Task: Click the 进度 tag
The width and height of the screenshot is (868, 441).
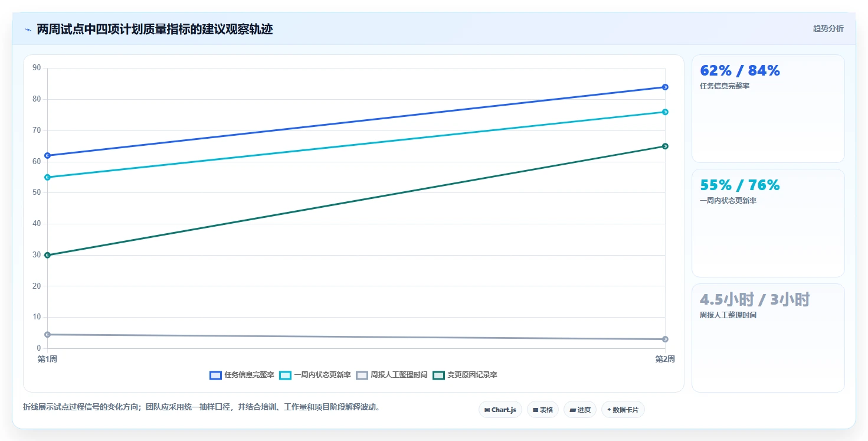Action: (580, 410)
